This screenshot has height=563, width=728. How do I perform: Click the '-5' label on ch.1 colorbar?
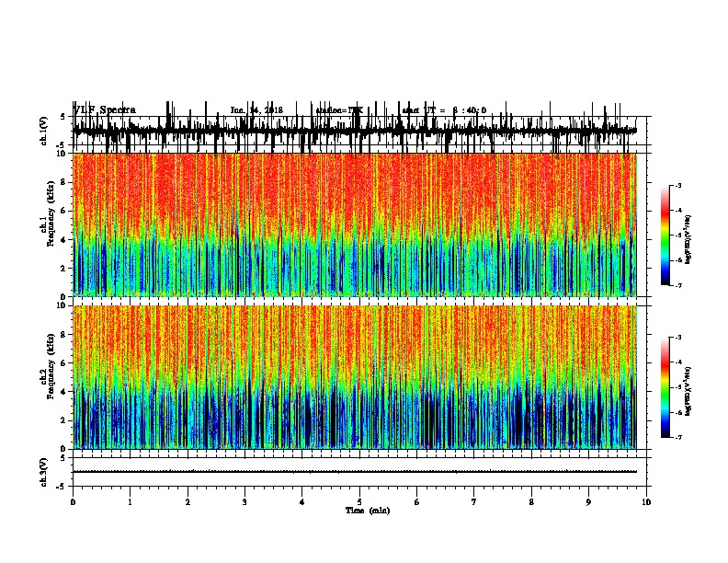click(x=678, y=236)
